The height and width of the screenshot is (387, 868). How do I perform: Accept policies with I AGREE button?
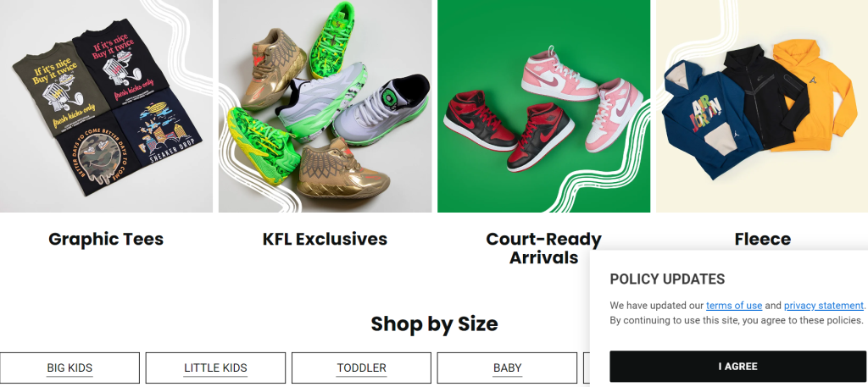click(738, 367)
